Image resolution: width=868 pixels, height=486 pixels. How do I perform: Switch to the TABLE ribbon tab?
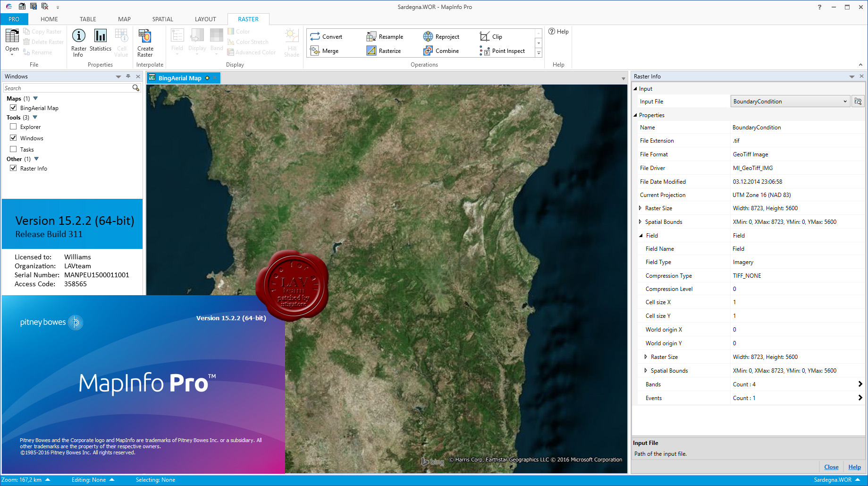pos(88,19)
